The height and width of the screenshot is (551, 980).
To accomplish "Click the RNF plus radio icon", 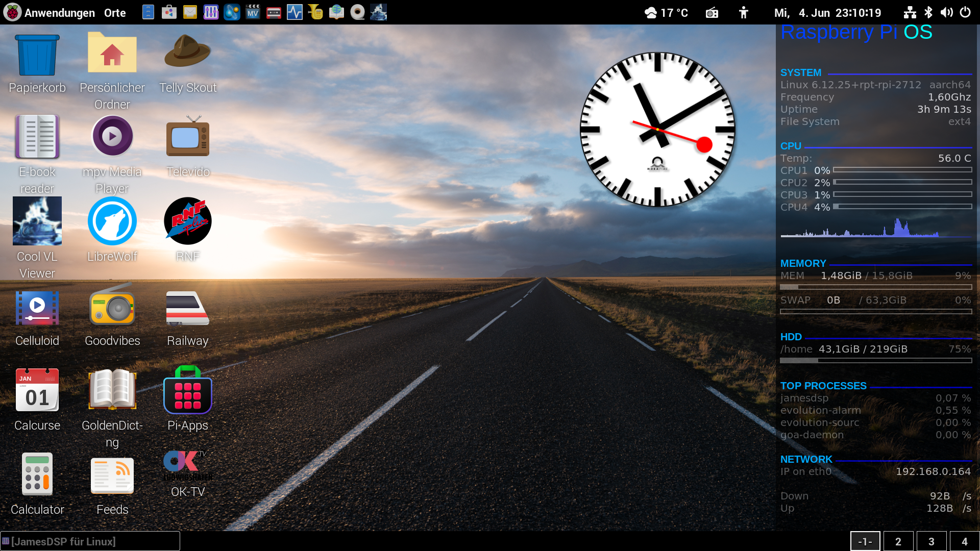I will click(187, 221).
